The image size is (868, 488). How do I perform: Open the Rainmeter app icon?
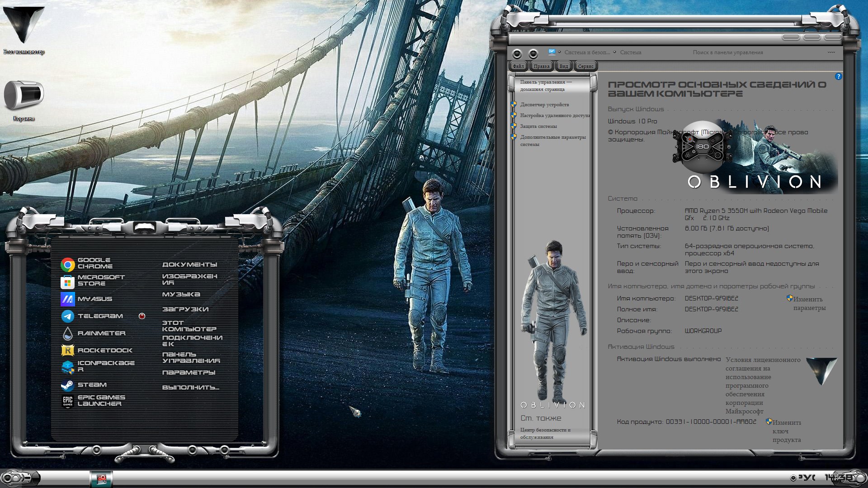pos(67,333)
